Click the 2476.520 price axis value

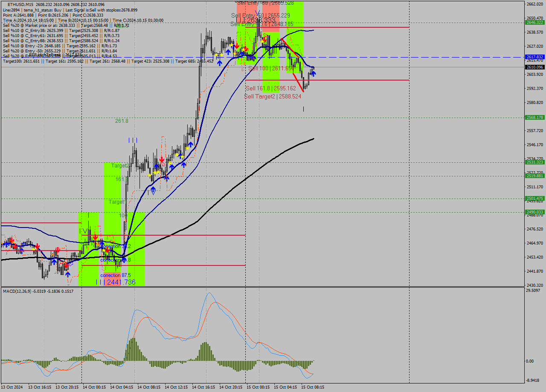click(535, 229)
